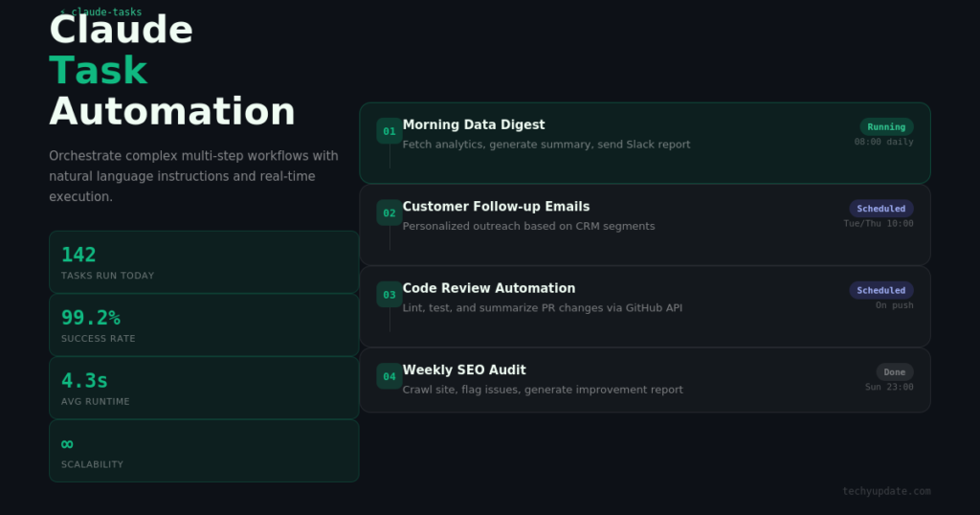
Task: Click the 01 step number badge
Action: click(390, 131)
